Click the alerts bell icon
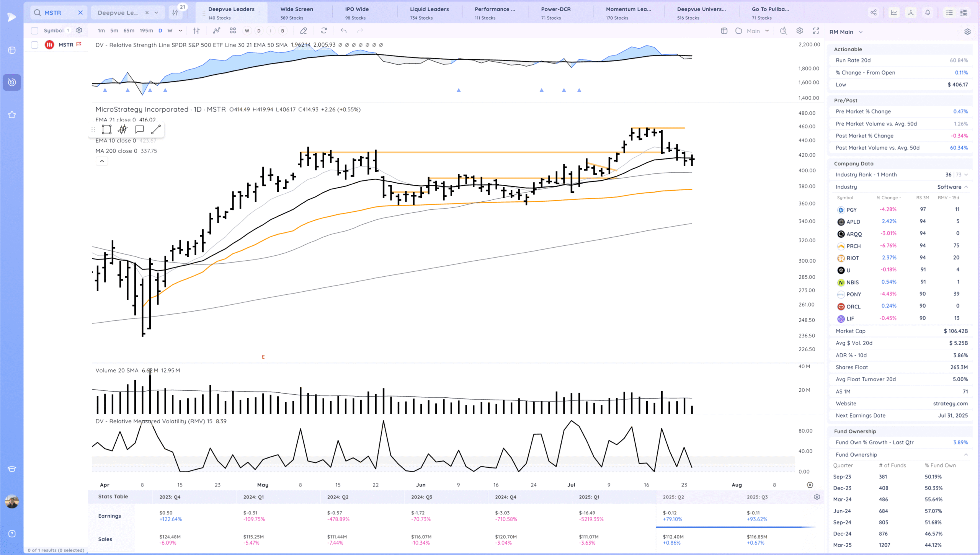The image size is (980, 555). tap(928, 13)
